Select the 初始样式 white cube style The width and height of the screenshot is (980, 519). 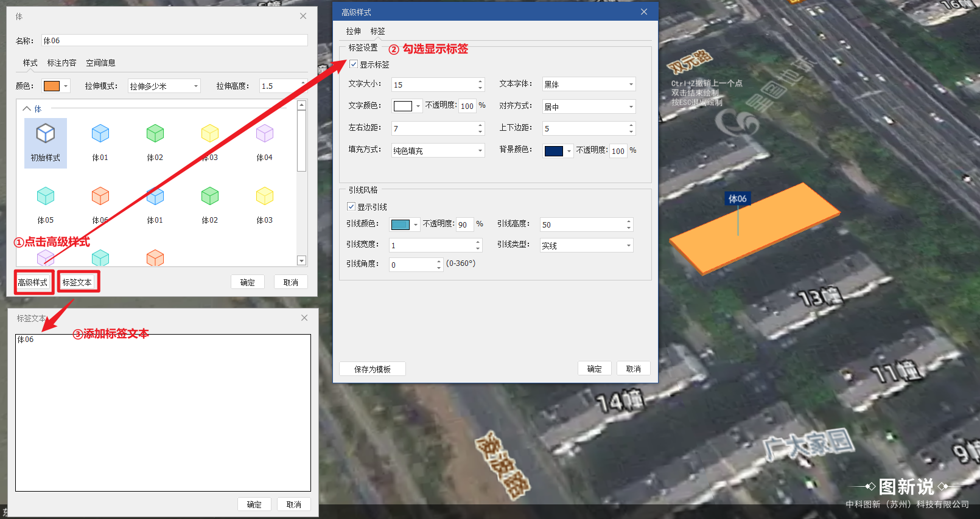[46, 133]
